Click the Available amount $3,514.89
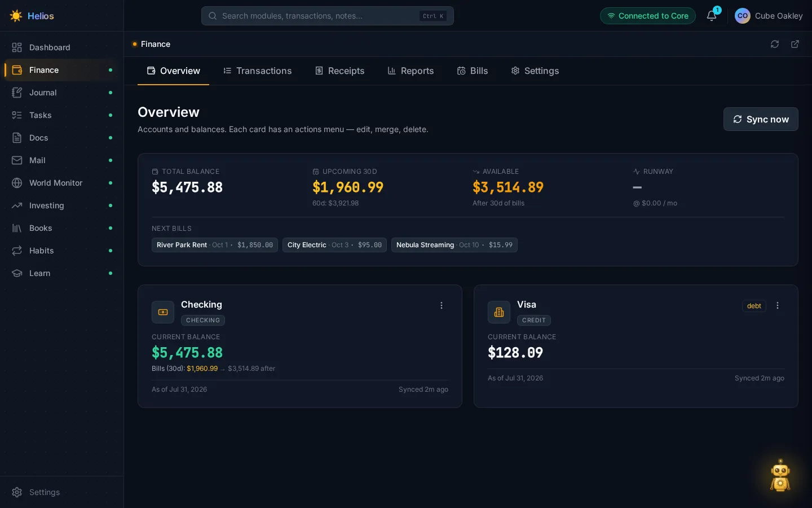812x508 pixels. [508, 187]
